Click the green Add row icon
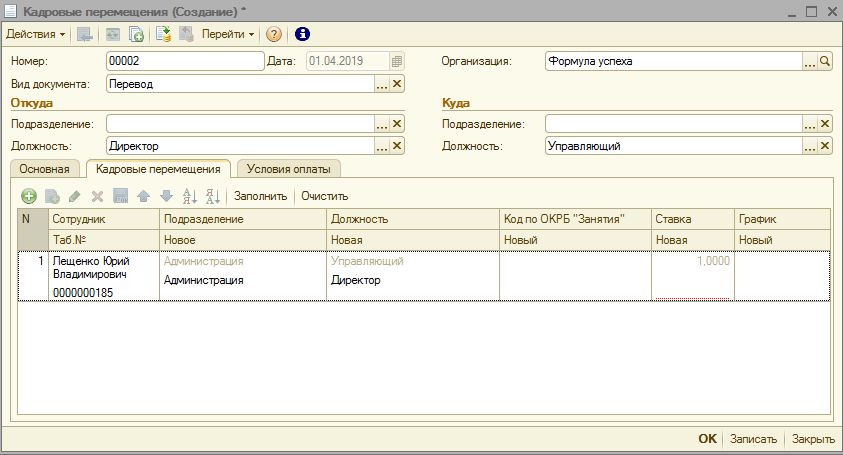 point(29,196)
